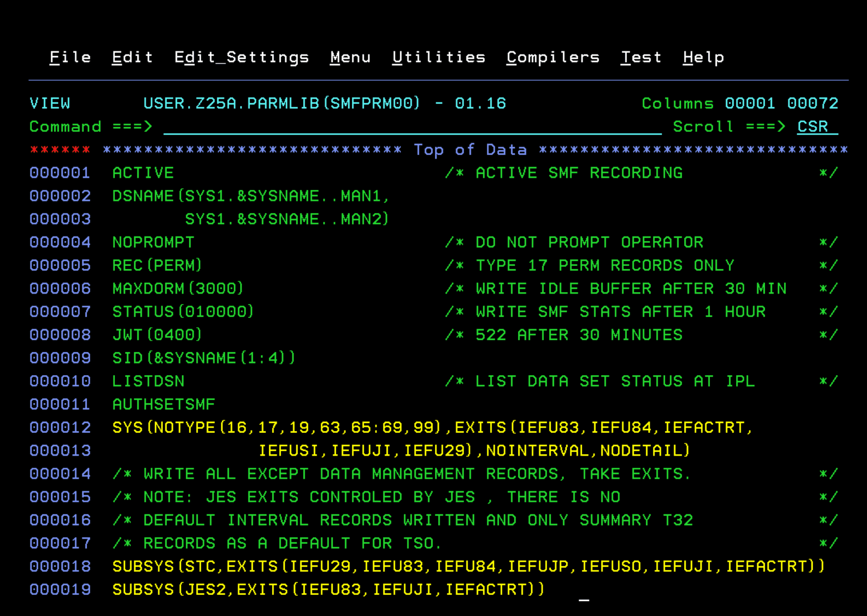Click the JWT(0400) parameter line
The image size is (867, 616).
(x=157, y=334)
